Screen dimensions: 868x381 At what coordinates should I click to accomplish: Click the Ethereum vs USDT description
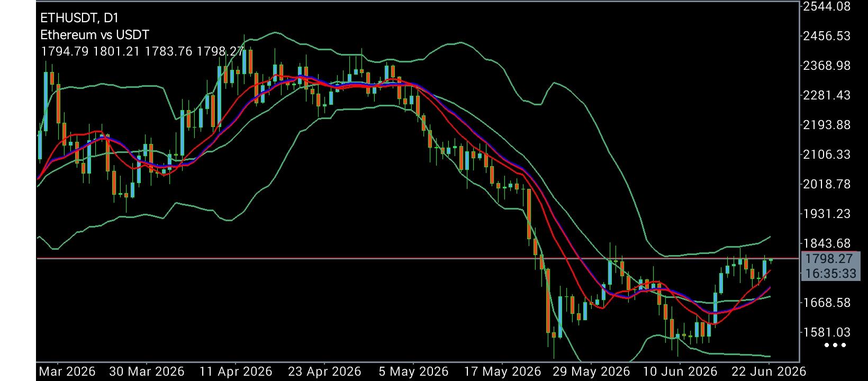tap(95, 35)
